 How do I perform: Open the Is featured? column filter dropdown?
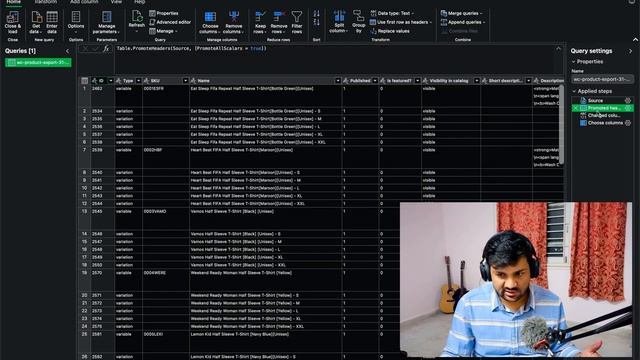point(417,81)
